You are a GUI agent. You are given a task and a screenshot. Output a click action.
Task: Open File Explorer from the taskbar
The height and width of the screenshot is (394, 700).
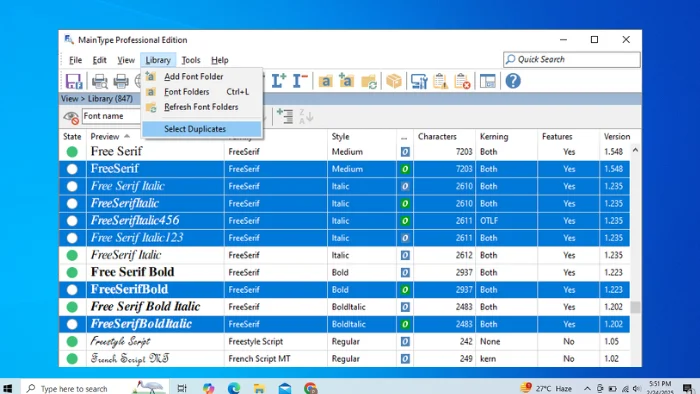click(259, 388)
